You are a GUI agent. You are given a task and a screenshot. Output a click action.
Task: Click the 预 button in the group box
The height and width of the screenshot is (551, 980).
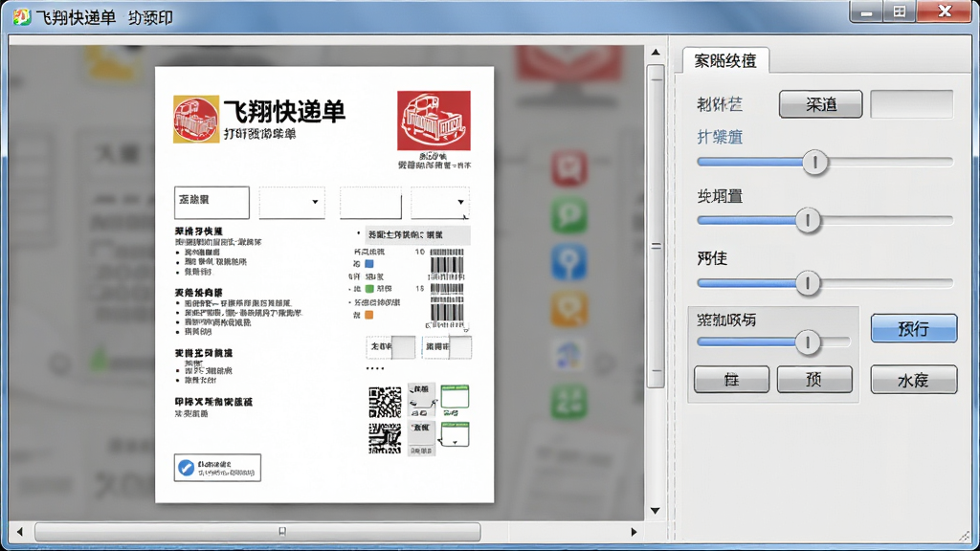814,379
